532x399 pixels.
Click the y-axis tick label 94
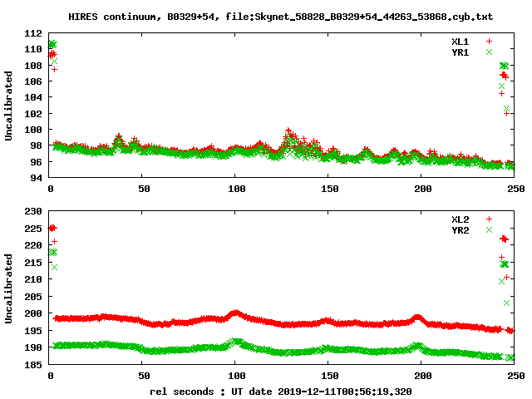click(37, 178)
